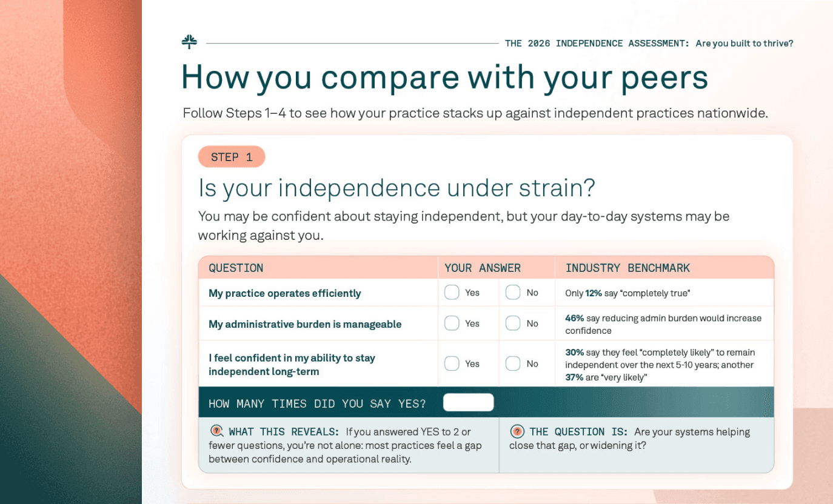833x504 pixels.
Task: Check No for administrative burden is manageable
Action: 513,323
